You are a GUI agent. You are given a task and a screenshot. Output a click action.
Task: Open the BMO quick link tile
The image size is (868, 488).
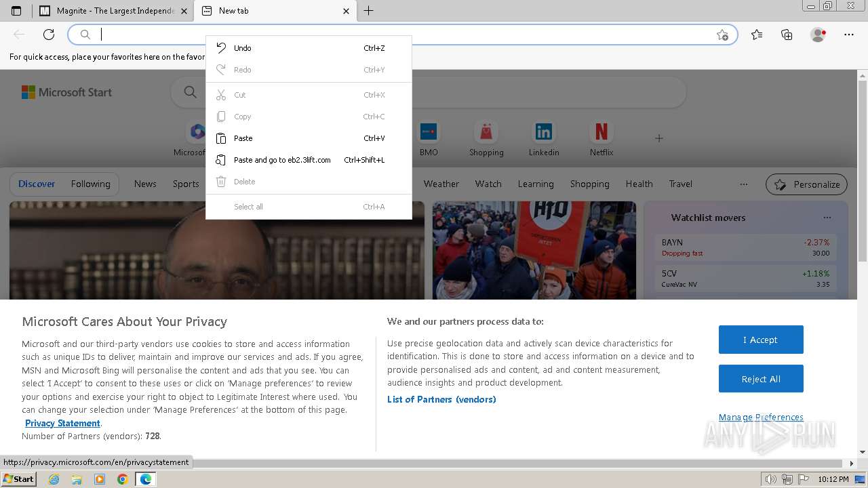(429, 138)
